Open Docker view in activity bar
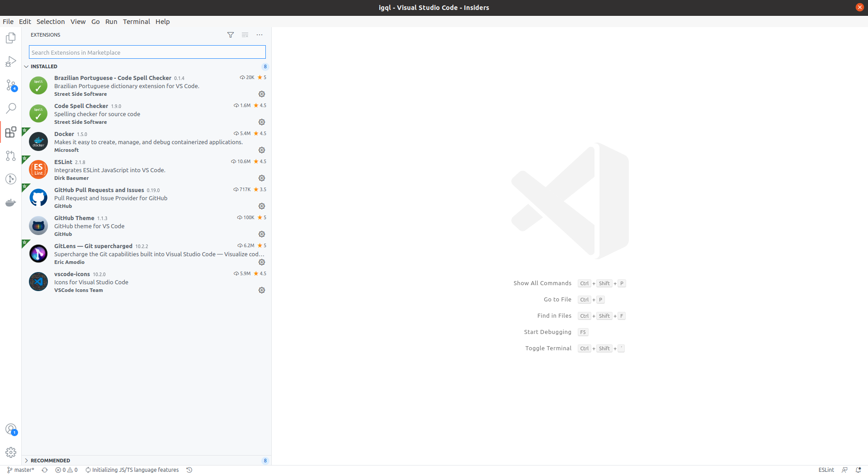 click(x=11, y=202)
